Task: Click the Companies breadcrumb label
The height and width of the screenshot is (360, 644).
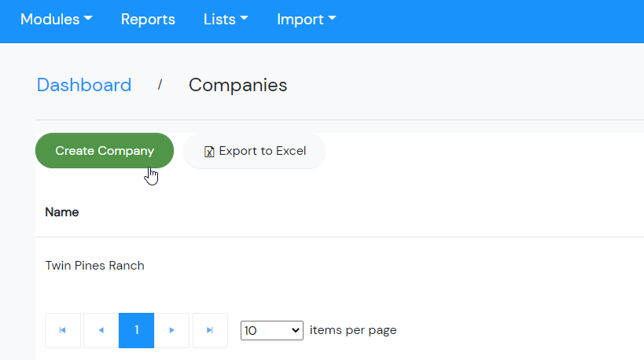Action: [237, 85]
